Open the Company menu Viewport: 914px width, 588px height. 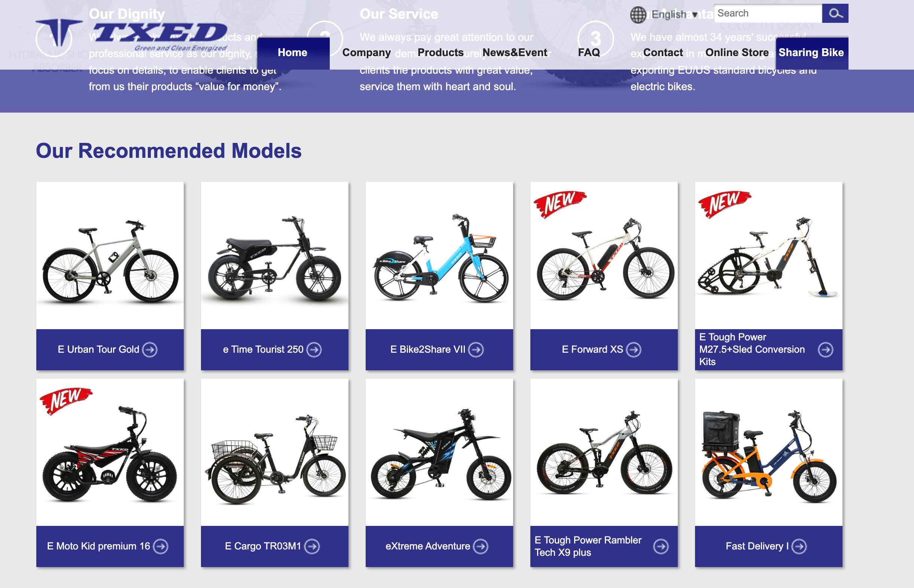pos(366,52)
